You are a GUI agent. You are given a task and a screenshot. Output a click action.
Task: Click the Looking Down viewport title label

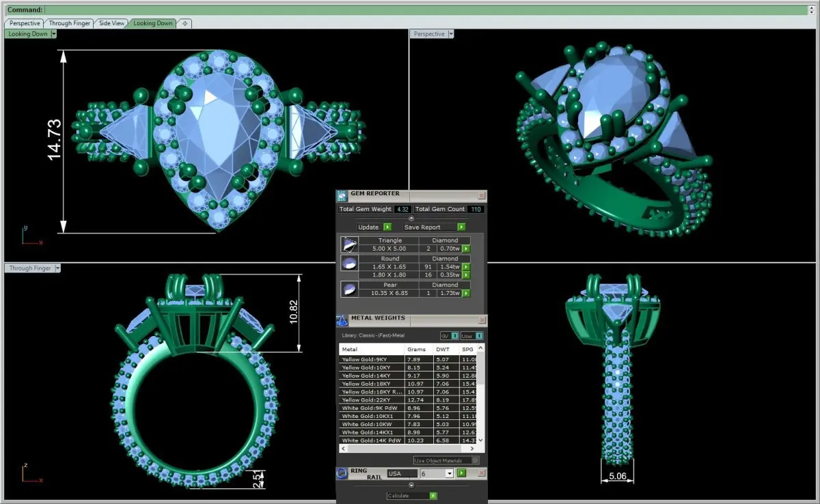(27, 33)
